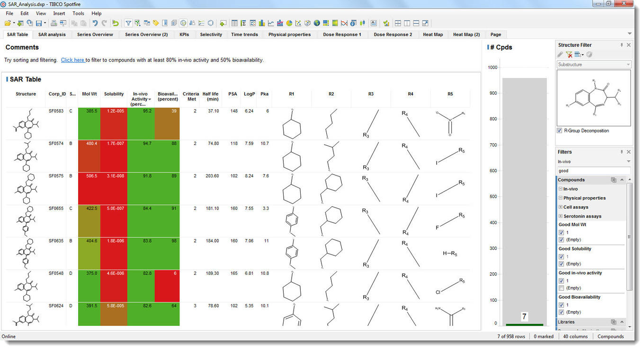644x350 pixels.
Task: Insert a Bar Chart visualization
Action: pos(262,23)
